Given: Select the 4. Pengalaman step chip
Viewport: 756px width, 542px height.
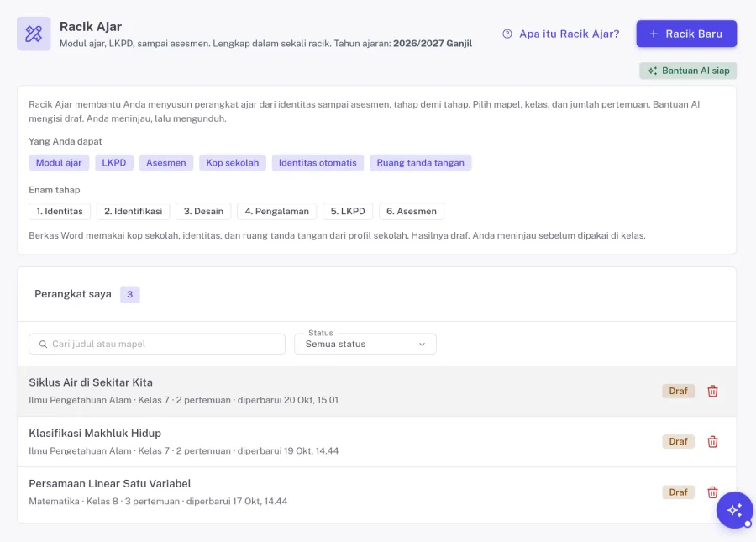Looking at the screenshot, I should pos(276,211).
